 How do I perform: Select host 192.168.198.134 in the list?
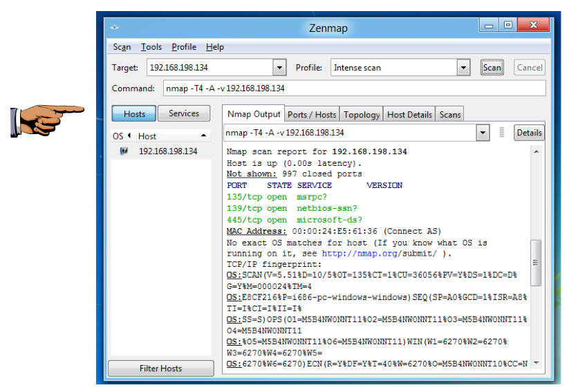click(x=161, y=151)
